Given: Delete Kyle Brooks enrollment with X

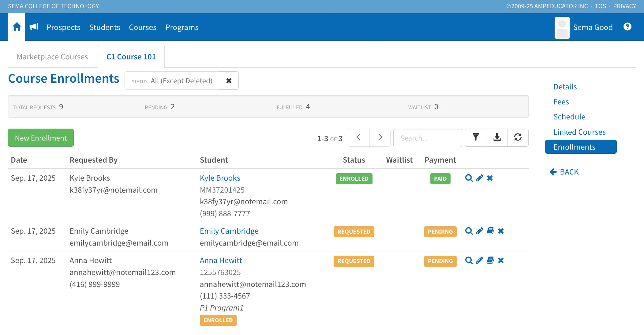Looking at the screenshot, I should [x=490, y=178].
